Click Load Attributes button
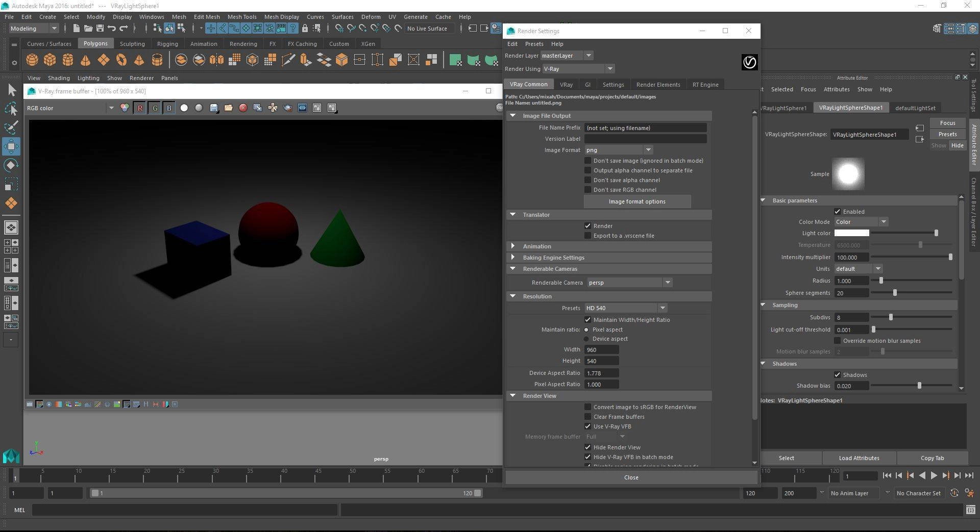980x532 pixels. [859, 458]
